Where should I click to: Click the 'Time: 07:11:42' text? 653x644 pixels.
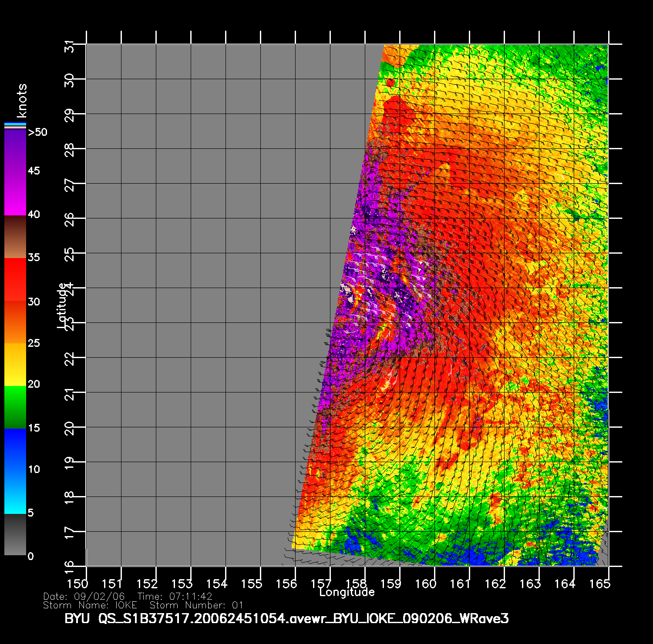click(x=175, y=597)
